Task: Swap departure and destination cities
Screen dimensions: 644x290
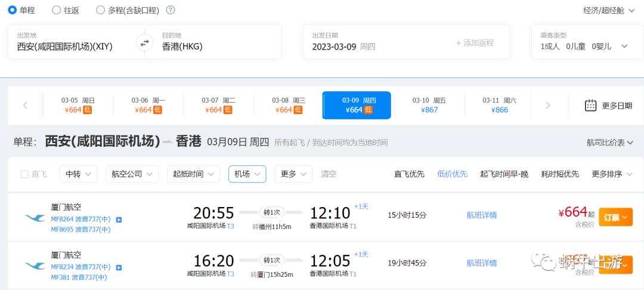Action: point(144,43)
